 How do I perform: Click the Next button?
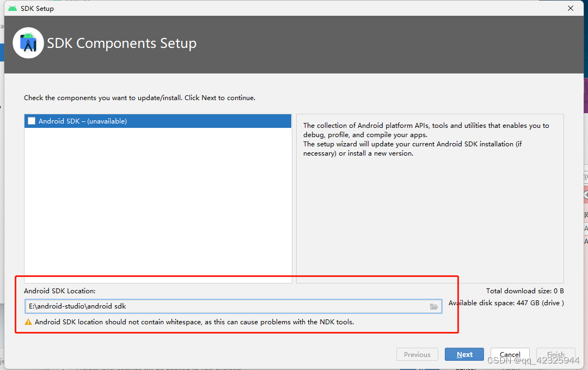(x=464, y=354)
